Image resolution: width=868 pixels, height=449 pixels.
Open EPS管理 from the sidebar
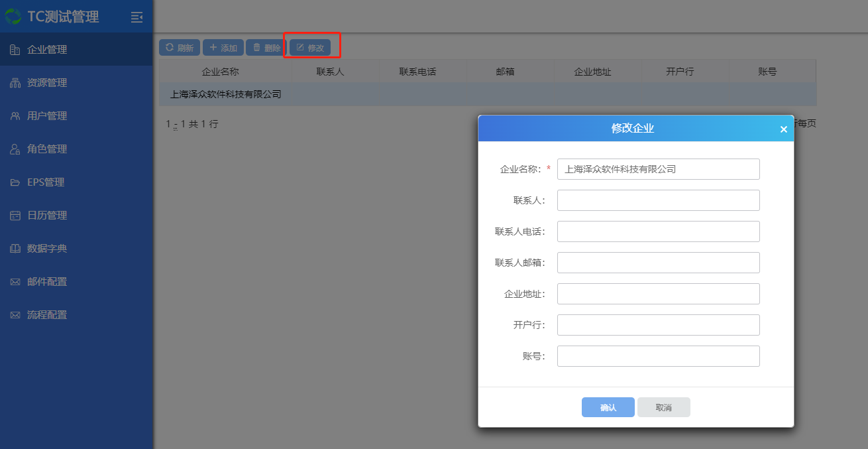(x=46, y=182)
